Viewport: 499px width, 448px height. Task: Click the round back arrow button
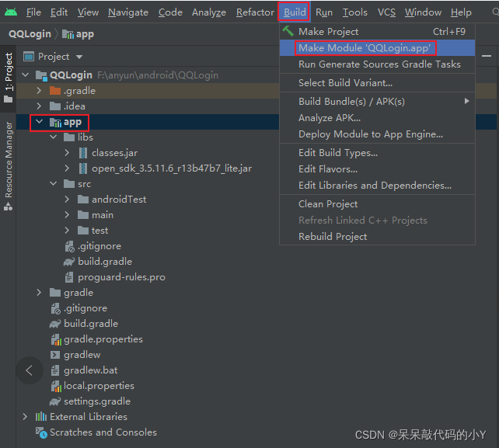click(30, 370)
